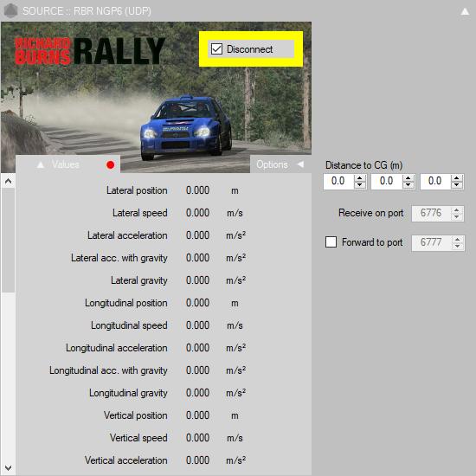Click the Vertical acceleration 0.000 value
Screen dimensions: 476x476
[x=197, y=460]
